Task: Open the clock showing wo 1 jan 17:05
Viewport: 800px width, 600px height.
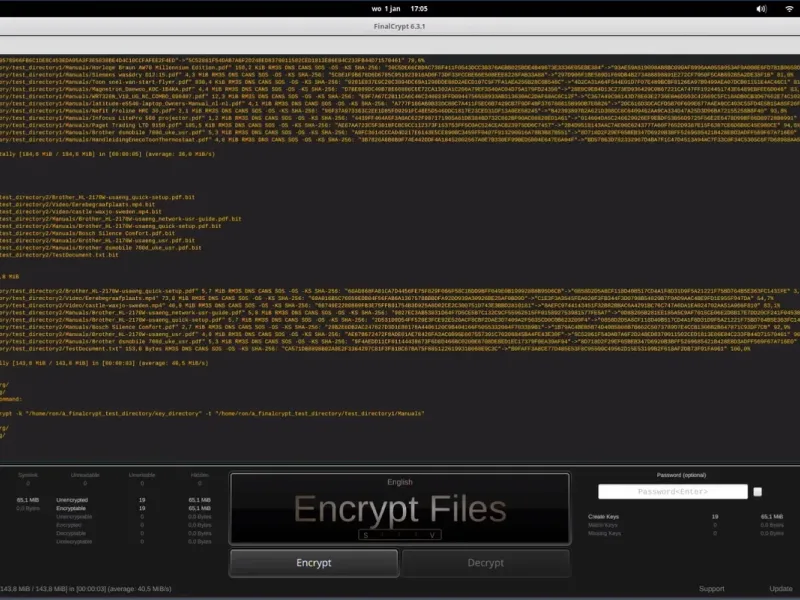Action: point(399,9)
